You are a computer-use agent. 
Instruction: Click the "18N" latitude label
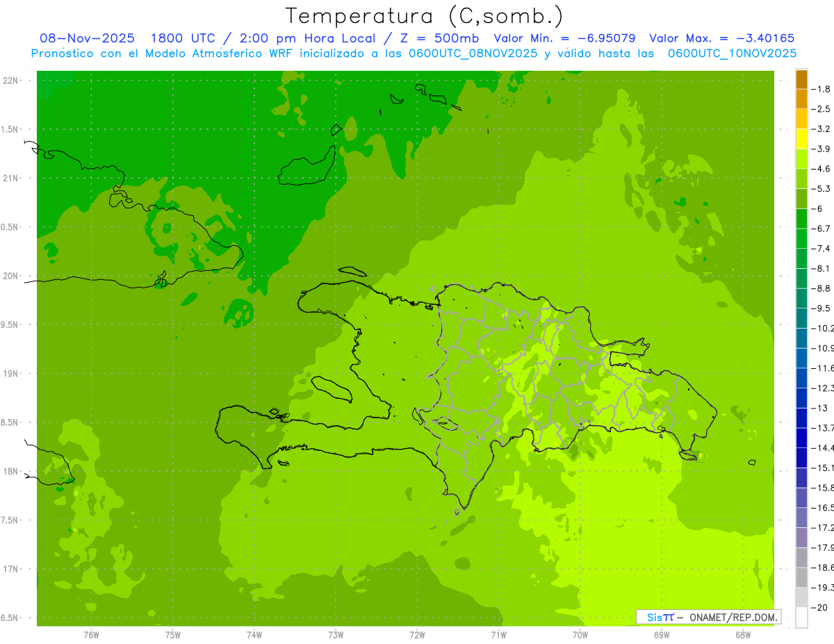[11, 472]
